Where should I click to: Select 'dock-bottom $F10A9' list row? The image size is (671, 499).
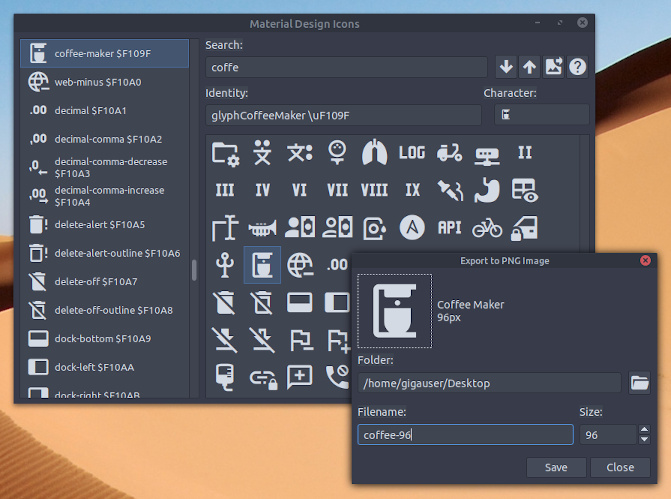104,339
